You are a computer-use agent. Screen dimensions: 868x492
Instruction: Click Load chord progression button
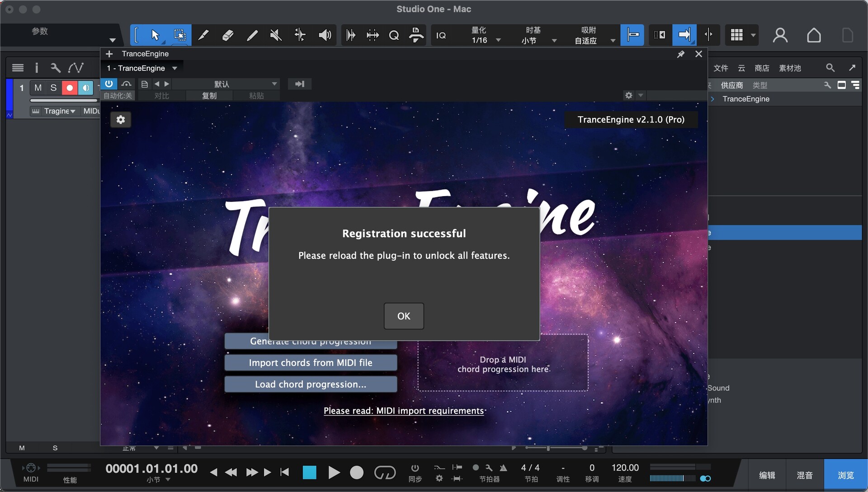coord(311,384)
